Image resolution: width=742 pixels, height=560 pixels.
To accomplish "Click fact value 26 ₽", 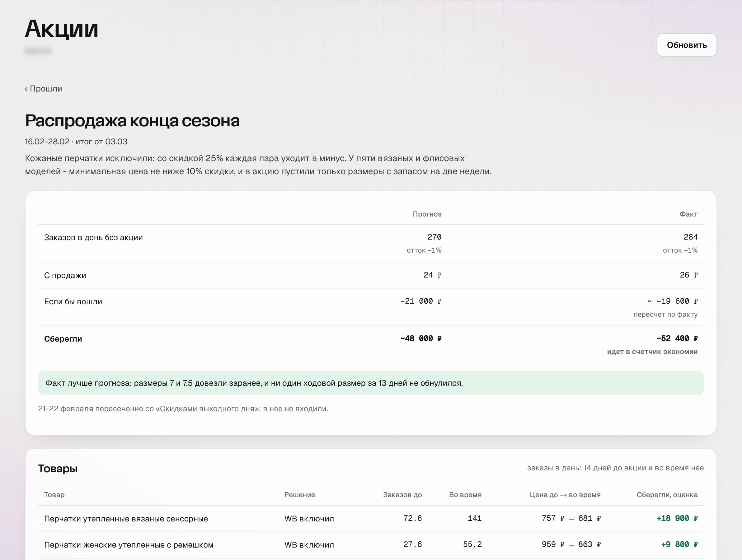I will [x=689, y=275].
